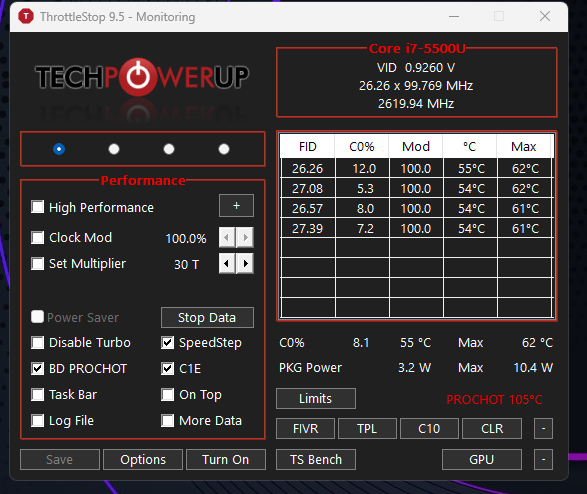Click the ThrottleStop title bar icon
The image size is (587, 494).
pyautogui.click(x=26, y=16)
